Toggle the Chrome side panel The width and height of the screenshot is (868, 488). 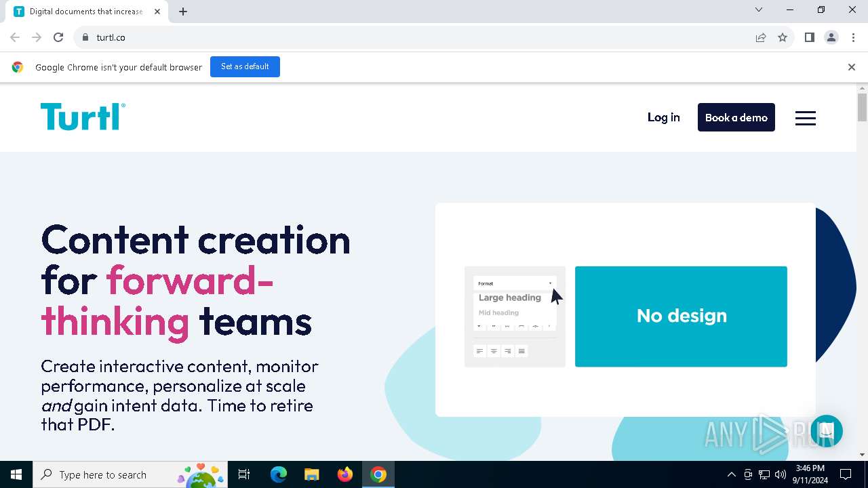point(809,37)
